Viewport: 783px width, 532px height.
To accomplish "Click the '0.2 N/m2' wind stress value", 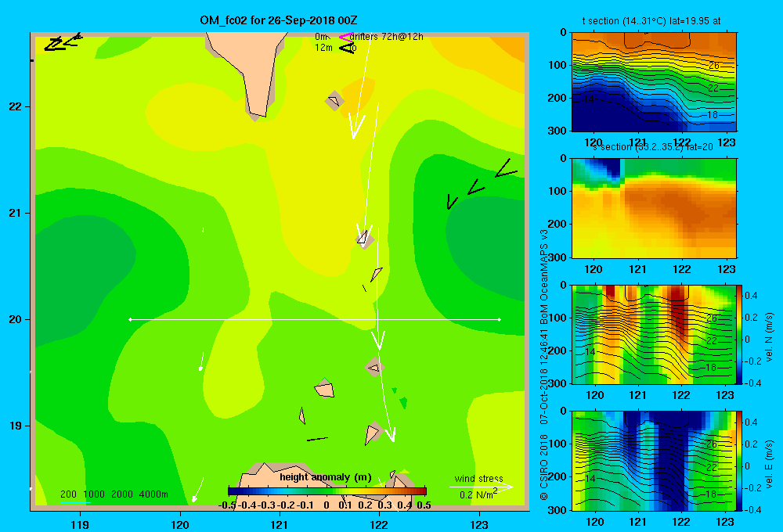I will 478,494.
